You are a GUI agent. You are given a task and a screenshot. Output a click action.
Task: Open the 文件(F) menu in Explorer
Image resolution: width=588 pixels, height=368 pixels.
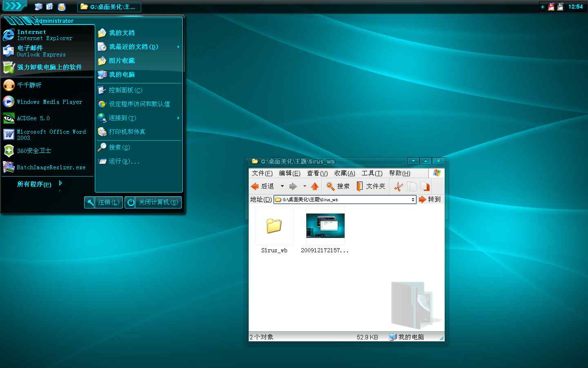[x=262, y=173]
